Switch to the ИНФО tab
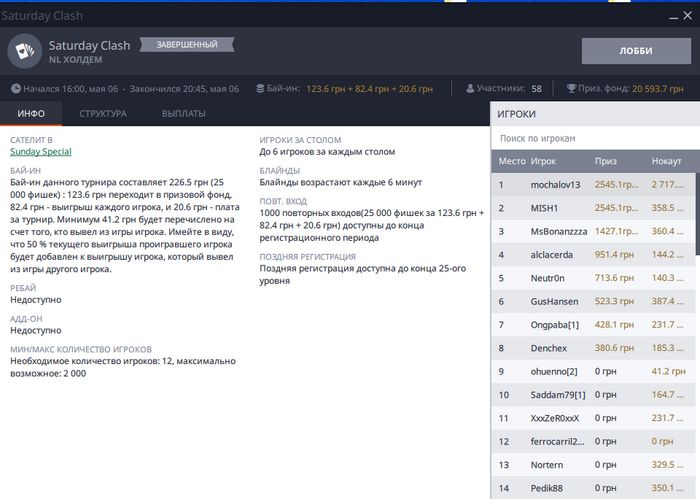This screenshot has height=499, width=700. click(31, 114)
